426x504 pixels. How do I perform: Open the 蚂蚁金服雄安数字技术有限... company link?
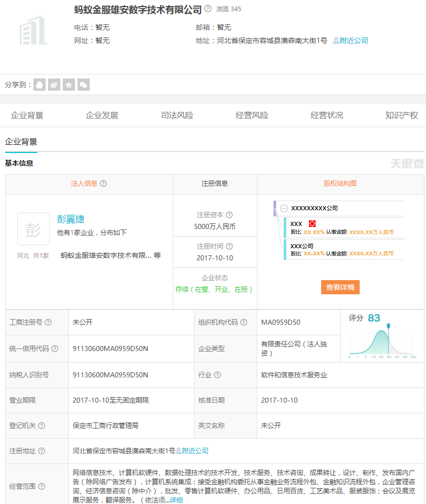coord(106,255)
